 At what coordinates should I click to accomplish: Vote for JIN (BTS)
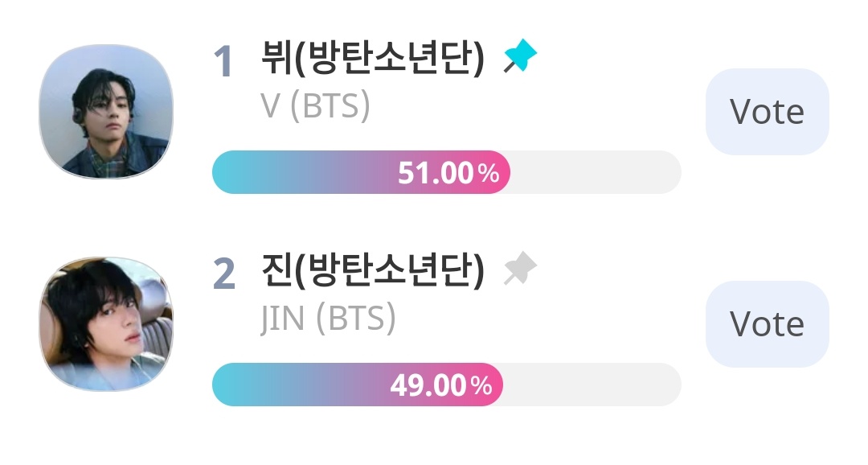coord(768,323)
